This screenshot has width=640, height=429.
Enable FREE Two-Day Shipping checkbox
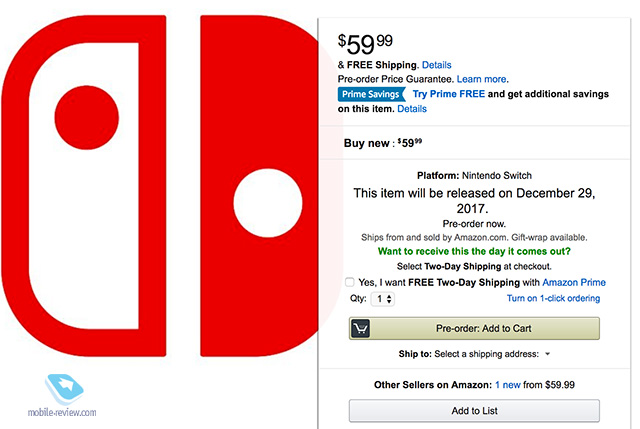pyautogui.click(x=349, y=282)
